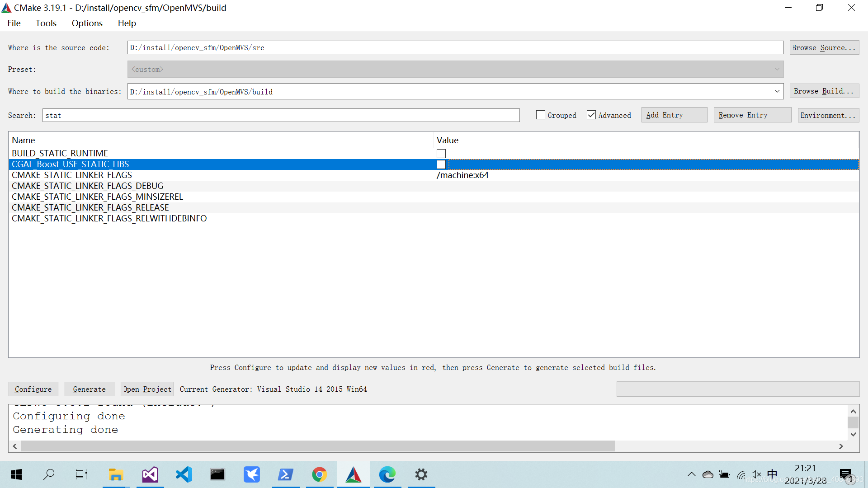Uncheck the Advanced checkbox
The height and width of the screenshot is (488, 868).
(x=591, y=115)
